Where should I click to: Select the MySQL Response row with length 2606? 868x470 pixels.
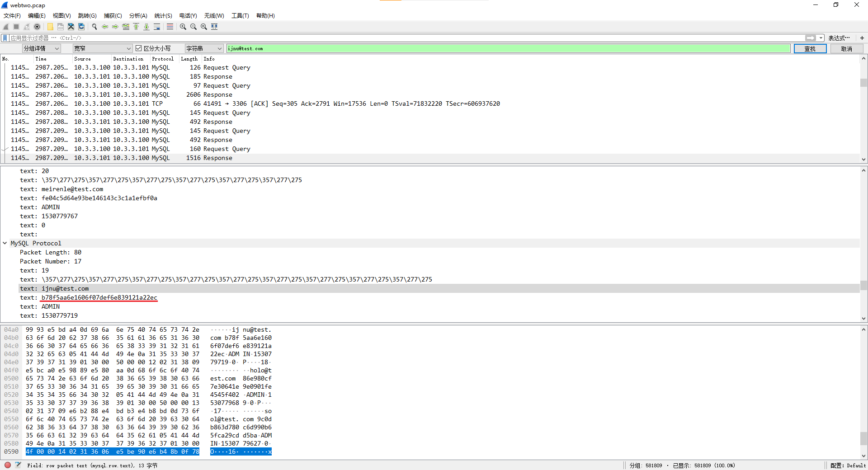tap(429, 94)
